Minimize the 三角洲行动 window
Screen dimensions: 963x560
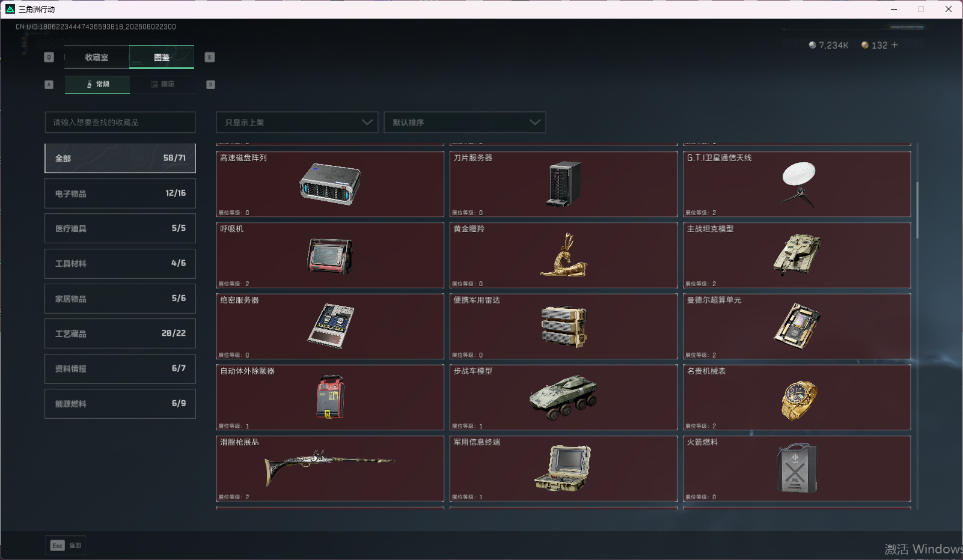[x=894, y=9]
